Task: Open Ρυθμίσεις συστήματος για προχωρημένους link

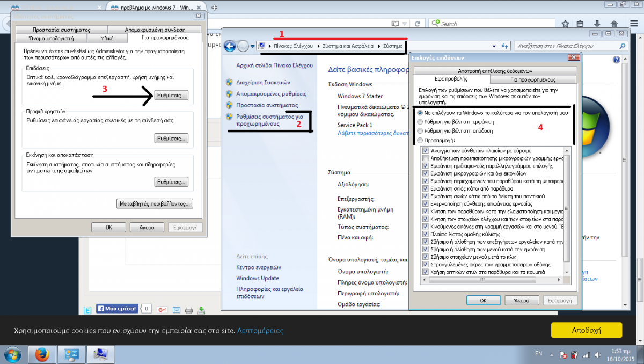Action: click(270, 119)
